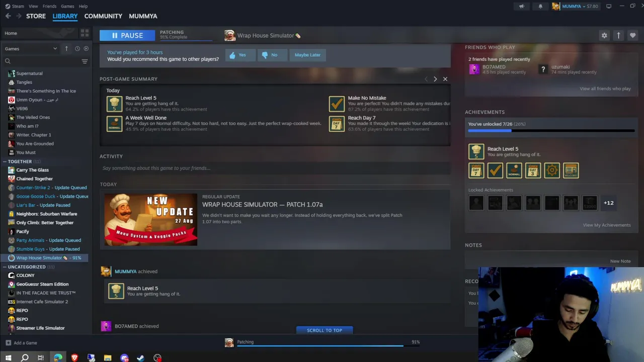Screen dimensions: 644x362
Task: Open File Explorer from taskbar
Action: point(108,358)
